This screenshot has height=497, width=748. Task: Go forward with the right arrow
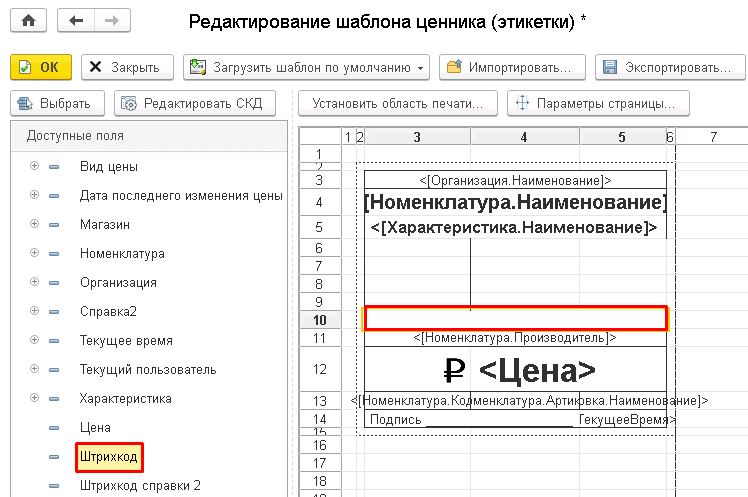tap(111, 20)
